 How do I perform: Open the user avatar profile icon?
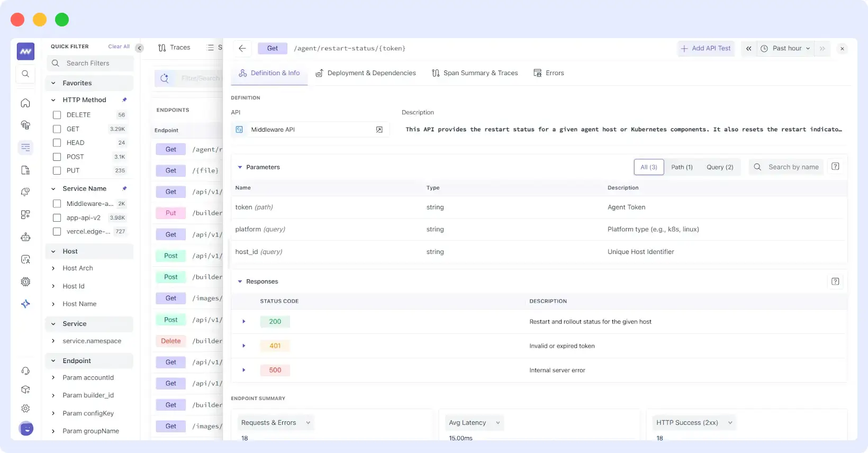coord(26,429)
